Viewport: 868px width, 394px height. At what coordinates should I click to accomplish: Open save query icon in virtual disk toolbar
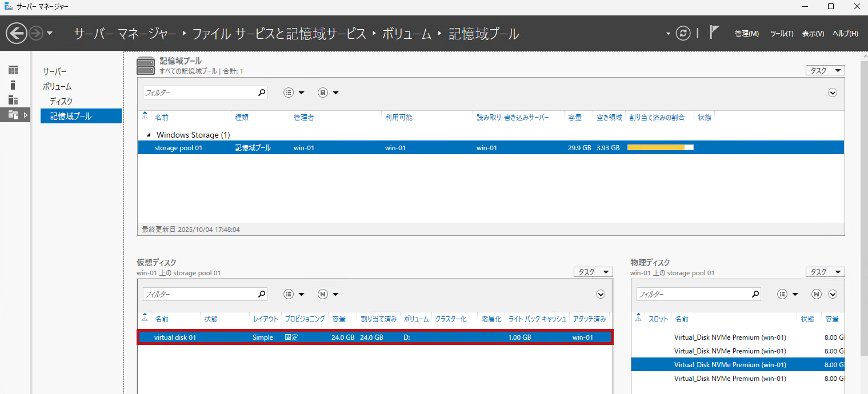[323, 294]
